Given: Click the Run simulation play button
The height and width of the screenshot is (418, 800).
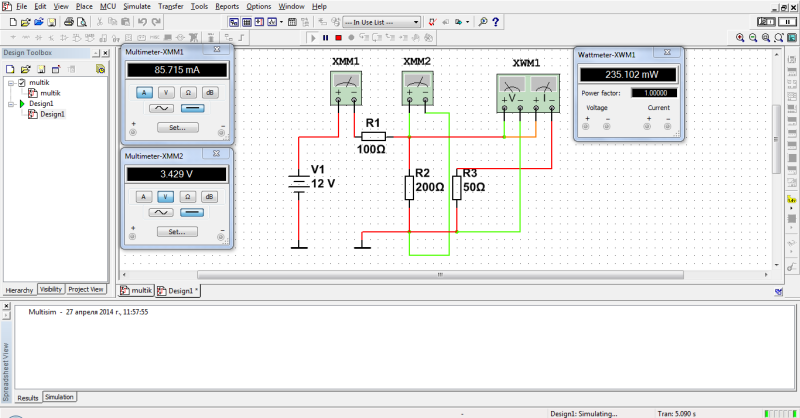Looking at the screenshot, I should [313, 38].
